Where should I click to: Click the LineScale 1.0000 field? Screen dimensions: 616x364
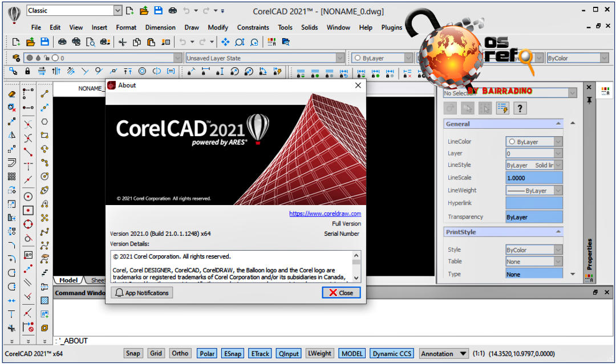(534, 178)
